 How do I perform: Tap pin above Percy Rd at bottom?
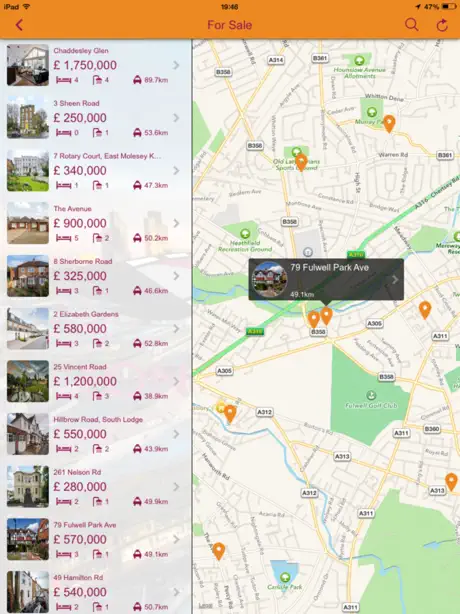[x=218, y=551]
